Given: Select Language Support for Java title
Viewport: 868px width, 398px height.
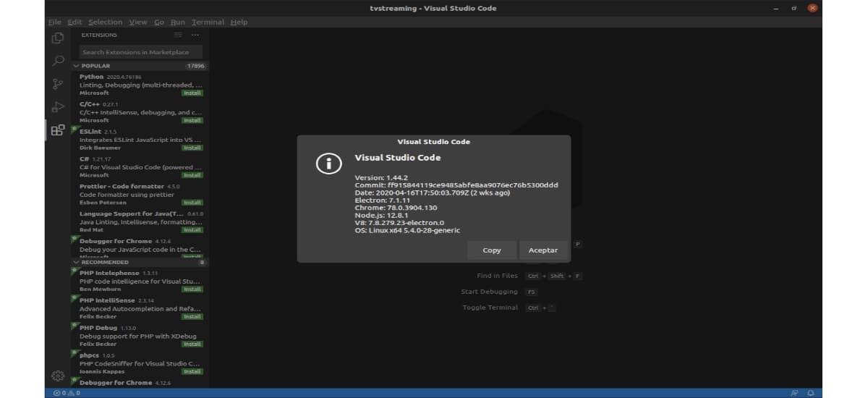Looking at the screenshot, I should [x=132, y=214].
